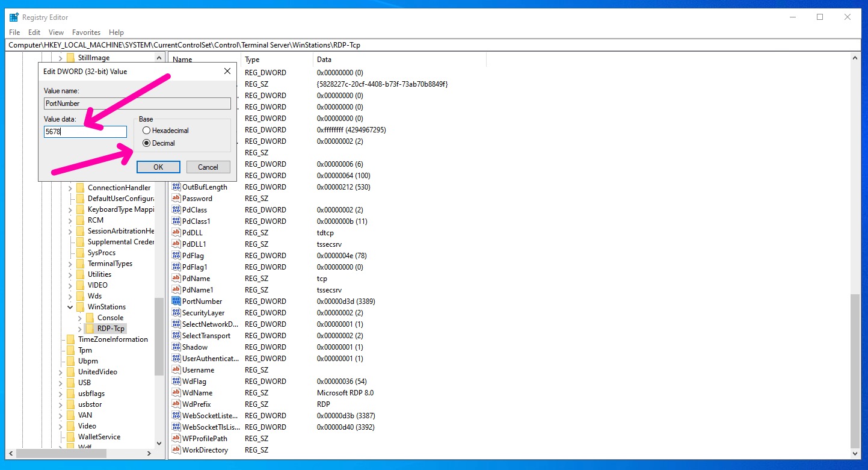Click the Registry Editor title bar icon
The image size is (868, 470).
pyautogui.click(x=14, y=17)
